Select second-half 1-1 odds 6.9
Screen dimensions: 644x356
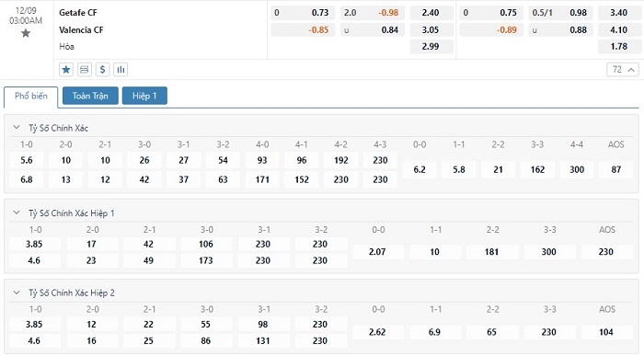pyautogui.click(x=434, y=332)
